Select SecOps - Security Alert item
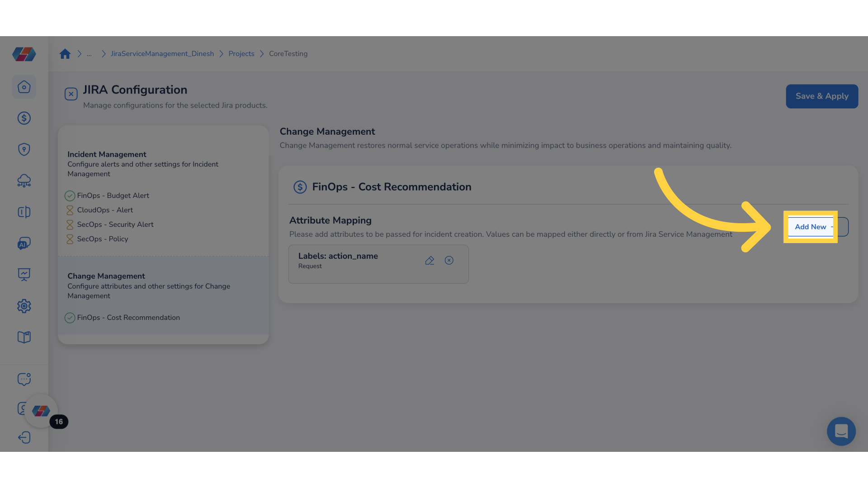 (115, 225)
